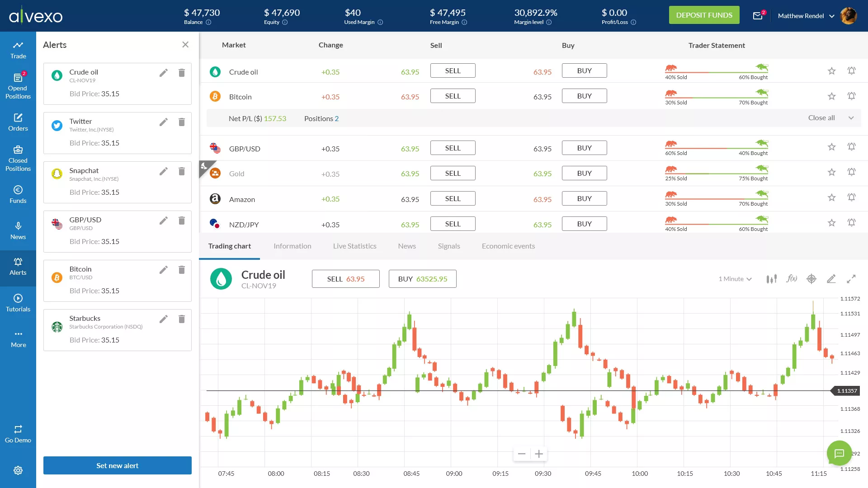The image size is (868, 488).
Task: Open News in sidebar
Action: tap(18, 231)
